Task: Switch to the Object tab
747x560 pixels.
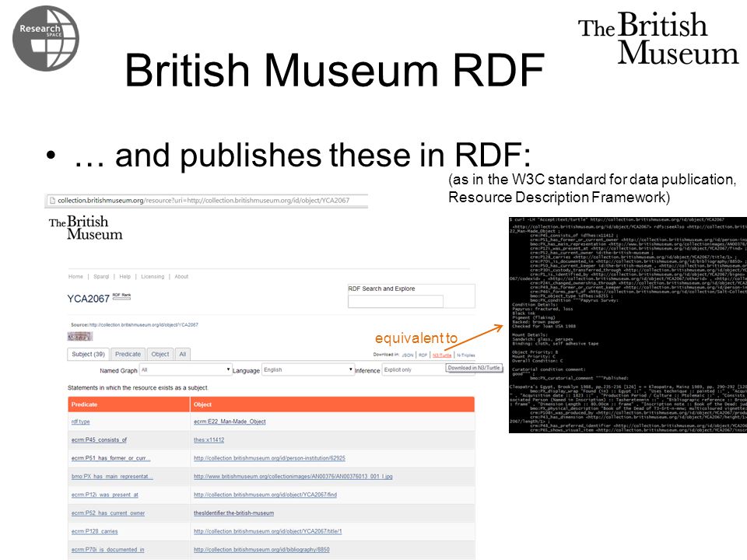Action: (x=160, y=355)
